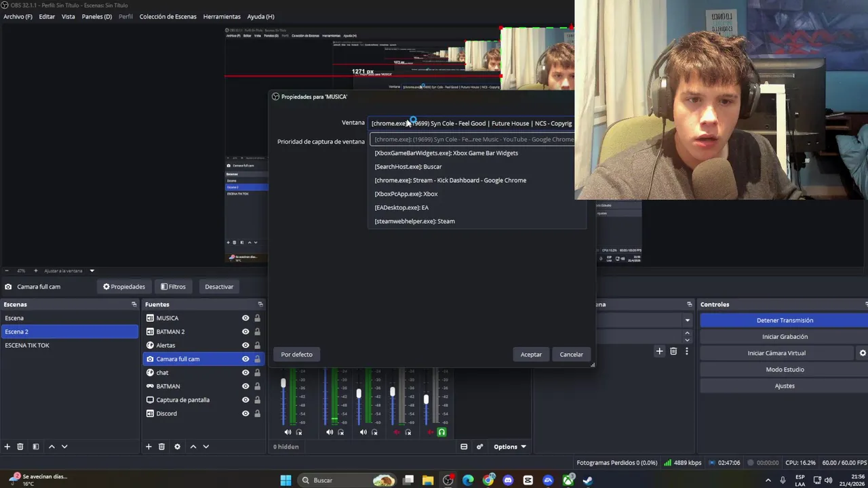Open advanced audio properties with the gears icon

pyautogui.click(x=479, y=447)
